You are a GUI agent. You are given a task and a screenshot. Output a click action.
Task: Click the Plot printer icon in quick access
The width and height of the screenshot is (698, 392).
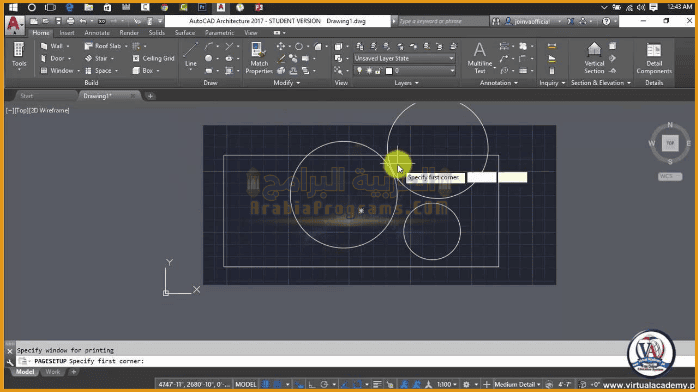click(70, 21)
